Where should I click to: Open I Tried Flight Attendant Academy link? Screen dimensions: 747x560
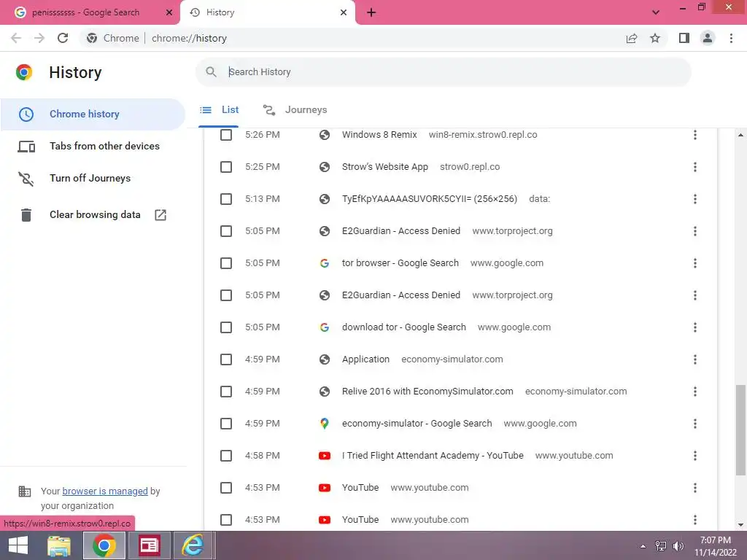point(433,456)
